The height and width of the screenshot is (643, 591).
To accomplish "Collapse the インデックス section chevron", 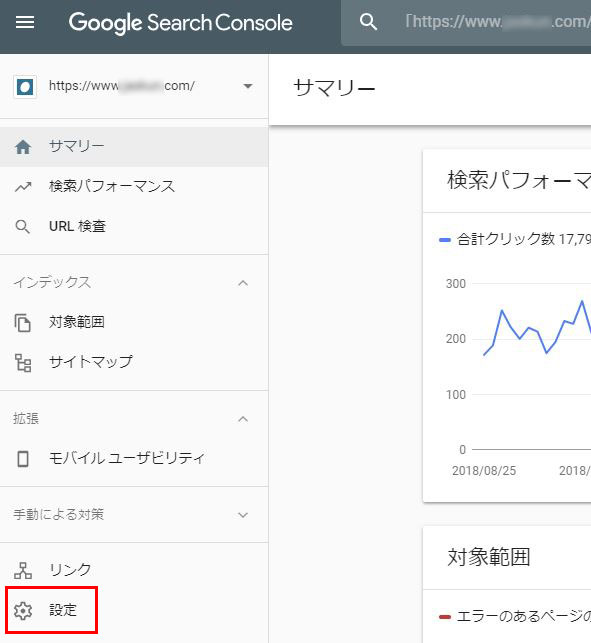I will (x=243, y=283).
